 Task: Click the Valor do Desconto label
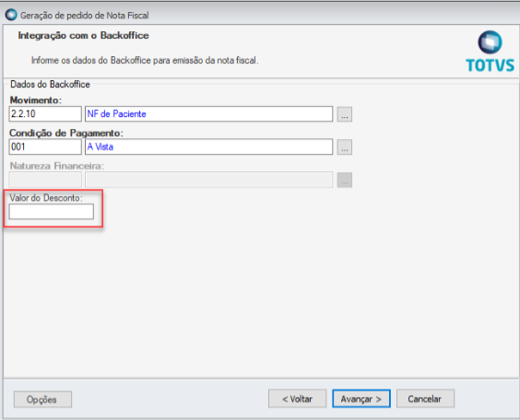(x=46, y=198)
